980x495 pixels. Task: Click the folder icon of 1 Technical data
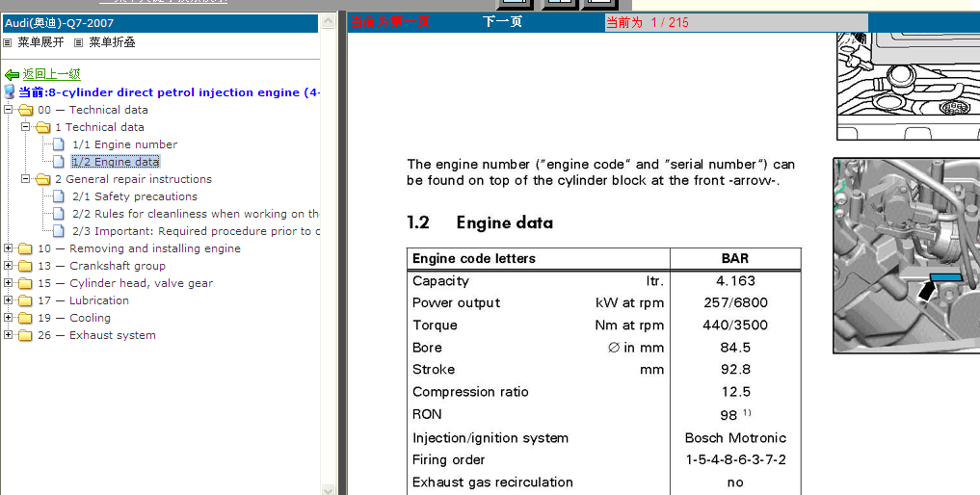[x=43, y=127]
